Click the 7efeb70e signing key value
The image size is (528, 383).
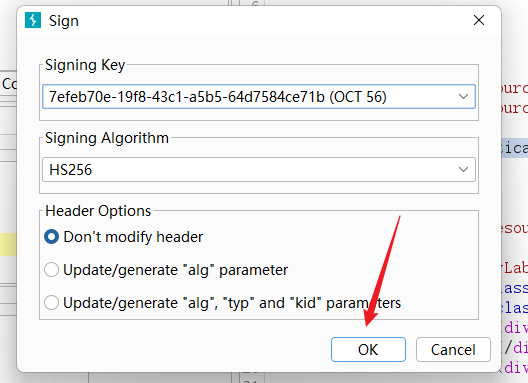[218, 97]
